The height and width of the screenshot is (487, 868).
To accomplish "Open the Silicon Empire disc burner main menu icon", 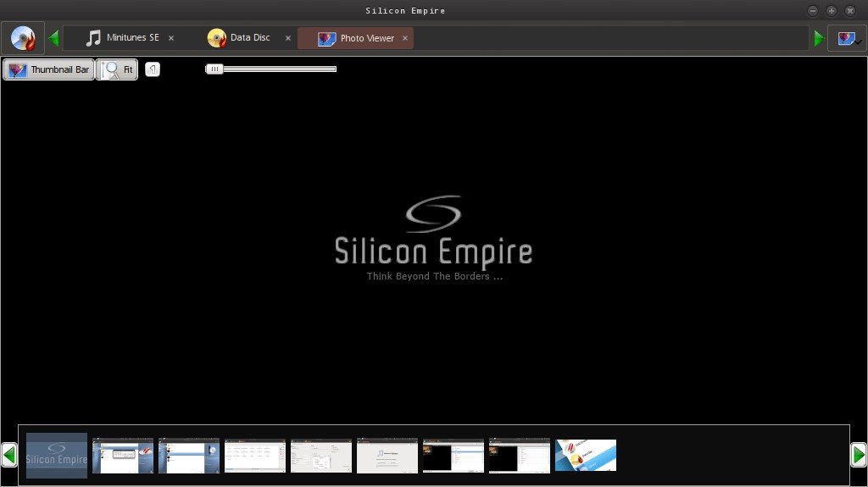I will pos(23,38).
